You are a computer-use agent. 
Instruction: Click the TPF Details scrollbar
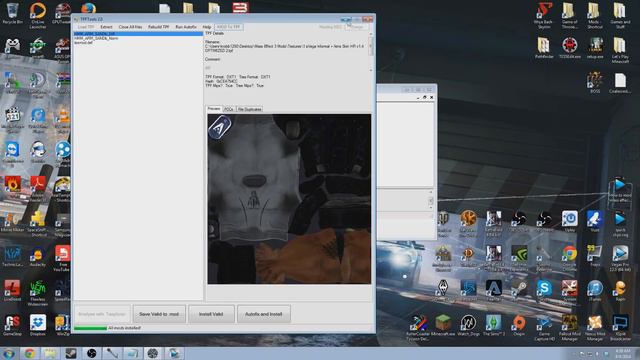coord(371,52)
